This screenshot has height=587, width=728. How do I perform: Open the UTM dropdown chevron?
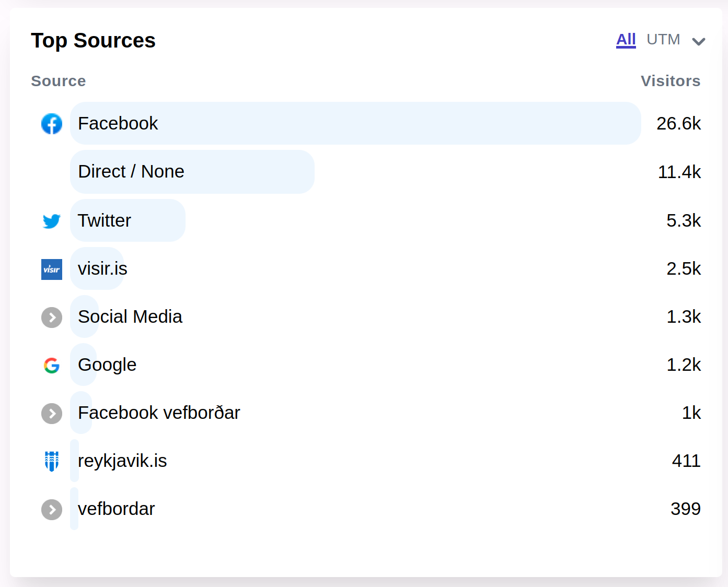point(699,41)
